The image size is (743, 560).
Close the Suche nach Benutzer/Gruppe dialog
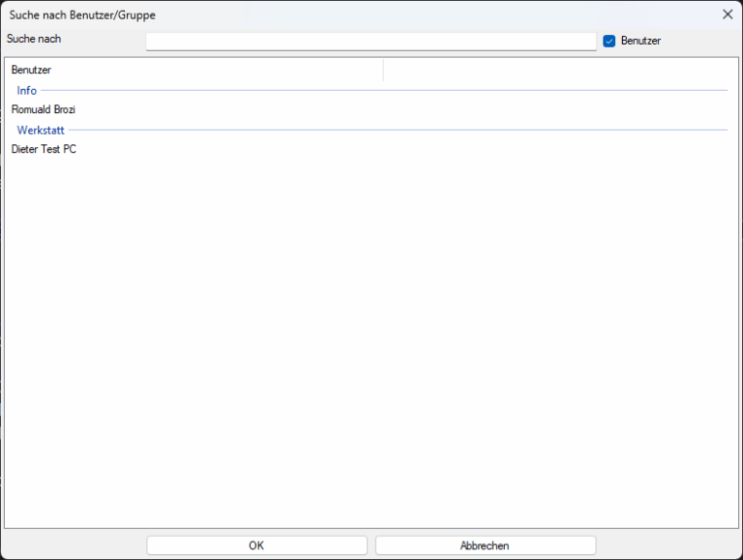(728, 15)
